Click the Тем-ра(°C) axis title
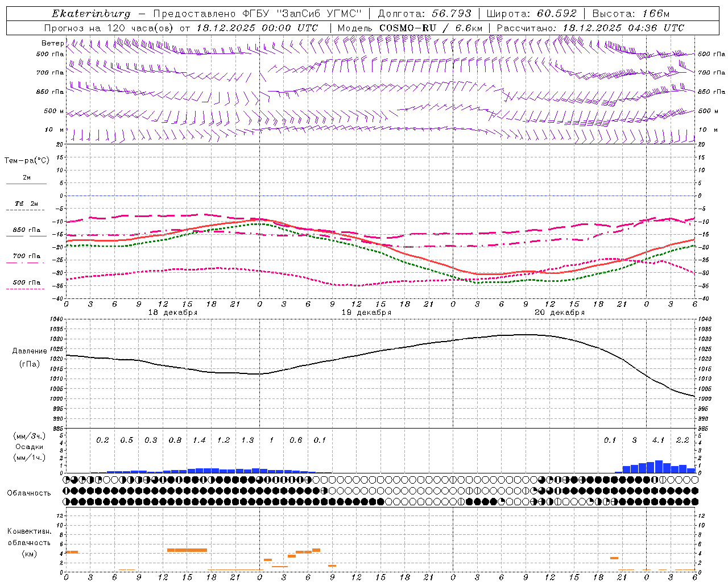 tap(27, 161)
